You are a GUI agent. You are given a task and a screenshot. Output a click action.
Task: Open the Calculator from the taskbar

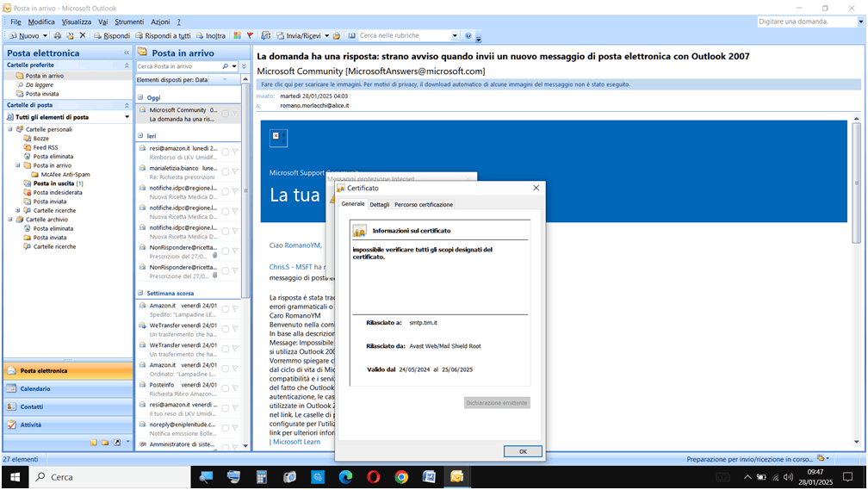[261, 477]
